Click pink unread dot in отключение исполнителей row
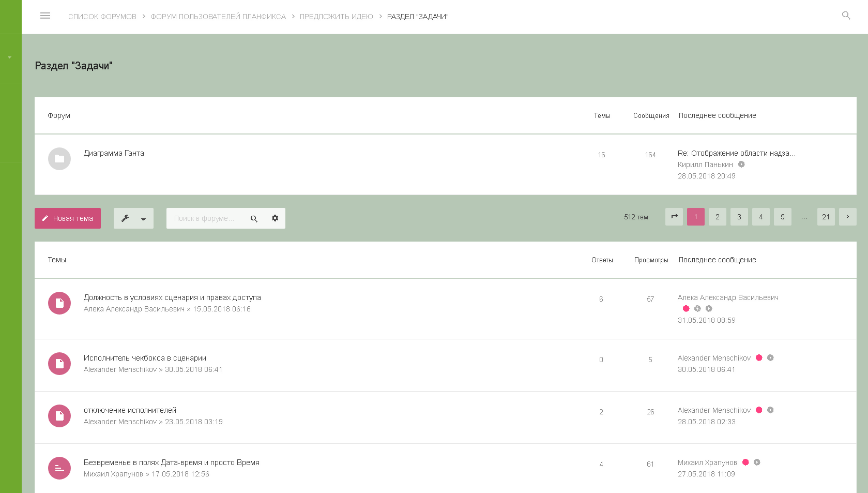Screen dimensions: 868x493 (759, 410)
